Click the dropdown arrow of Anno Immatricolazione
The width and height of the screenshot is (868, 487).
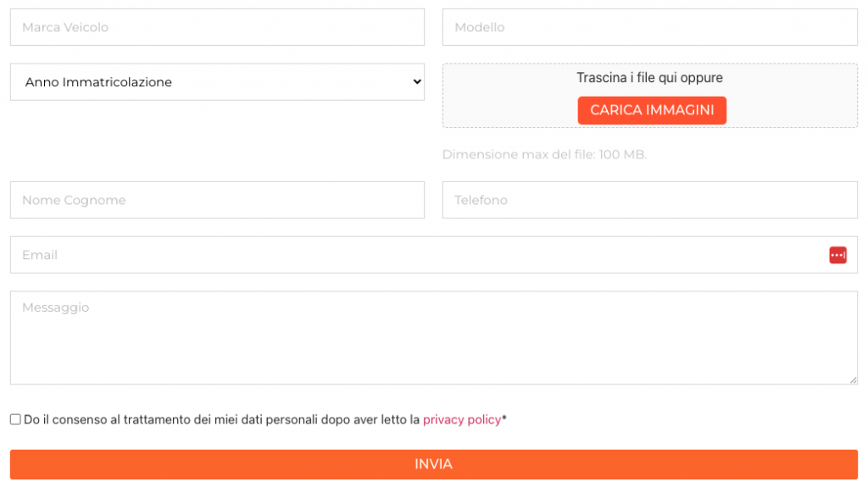click(x=416, y=82)
